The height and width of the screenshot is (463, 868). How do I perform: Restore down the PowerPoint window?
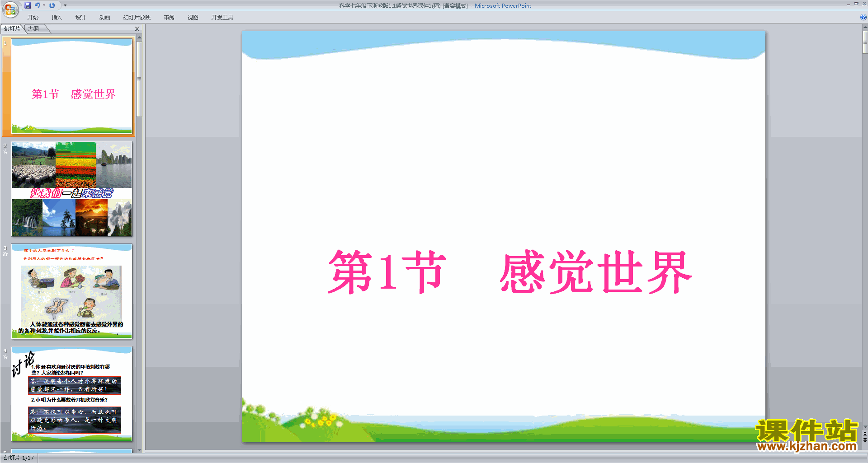(856, 4)
